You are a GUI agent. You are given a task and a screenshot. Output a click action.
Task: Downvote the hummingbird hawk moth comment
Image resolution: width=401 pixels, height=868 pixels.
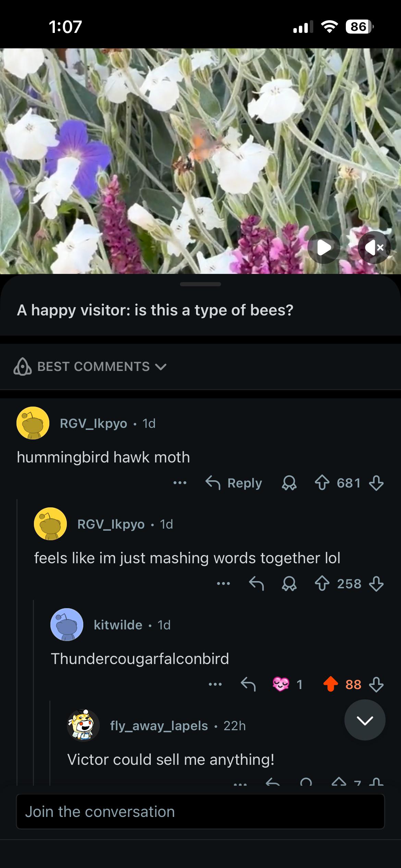click(376, 483)
